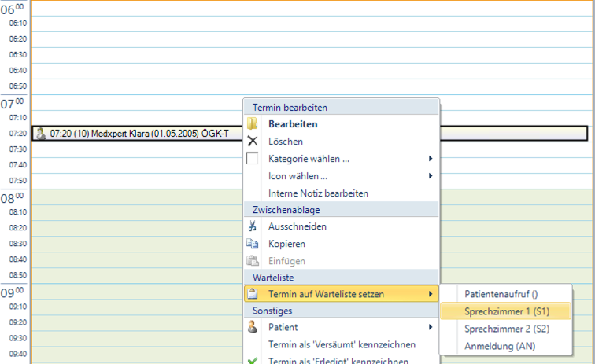This screenshot has height=364, width=595.
Task: Expand the Patient submenu arrow
Action: (431, 327)
